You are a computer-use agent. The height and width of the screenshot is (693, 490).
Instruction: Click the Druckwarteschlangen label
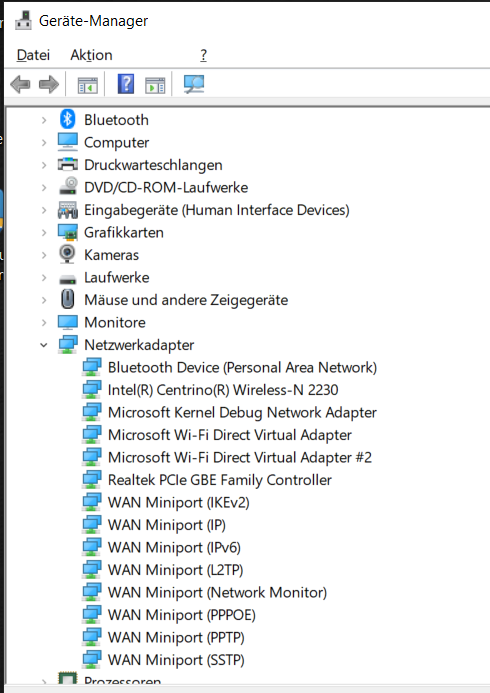(153, 165)
